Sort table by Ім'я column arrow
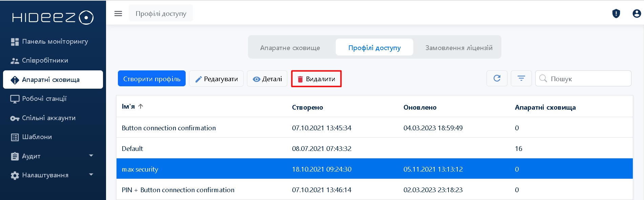The image size is (644, 200). click(141, 106)
